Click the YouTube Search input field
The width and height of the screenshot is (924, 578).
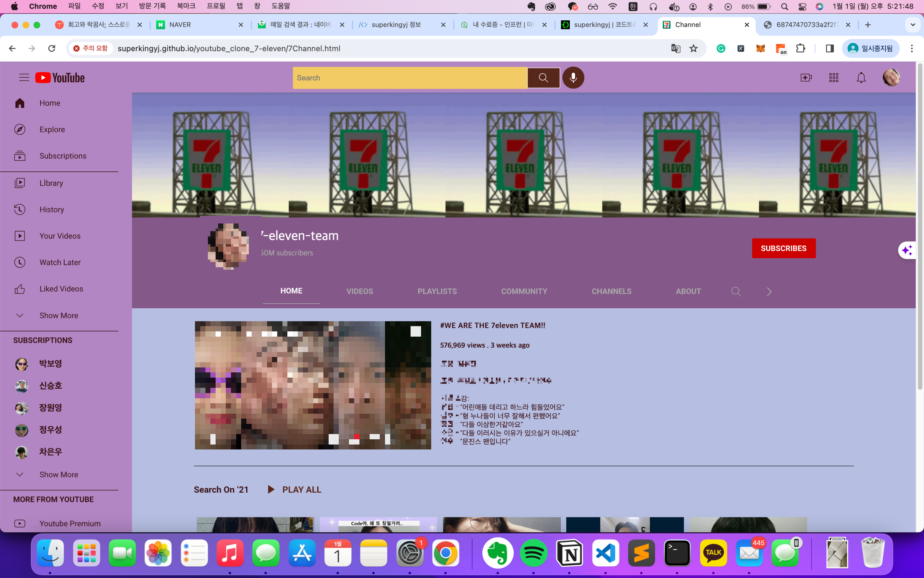coord(410,78)
